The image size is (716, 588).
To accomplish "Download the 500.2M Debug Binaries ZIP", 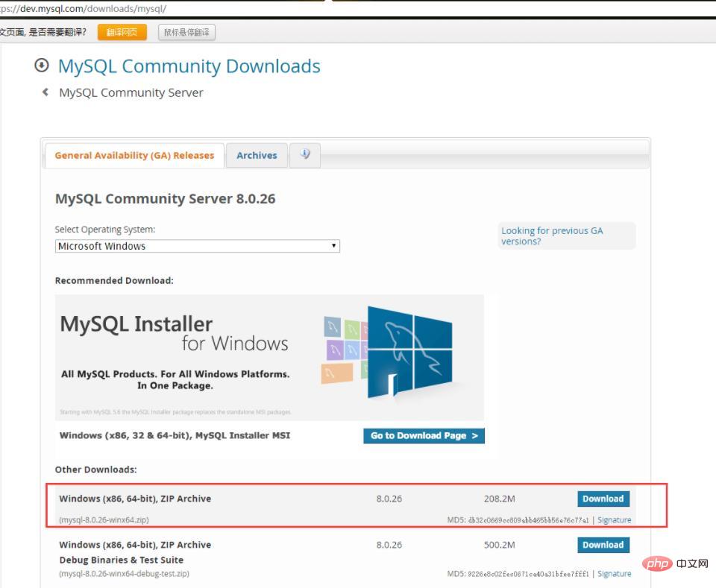I will (x=603, y=545).
